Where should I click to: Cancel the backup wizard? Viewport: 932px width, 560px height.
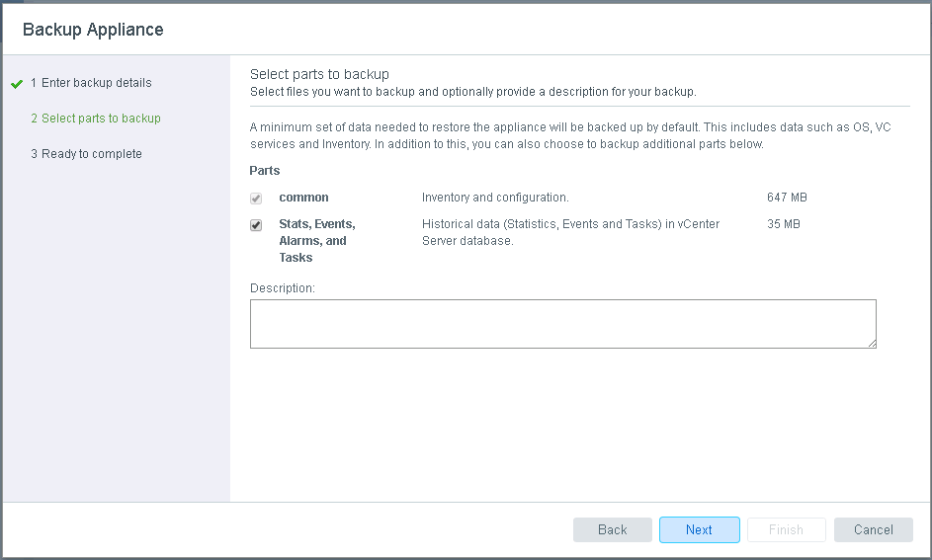coord(873,529)
